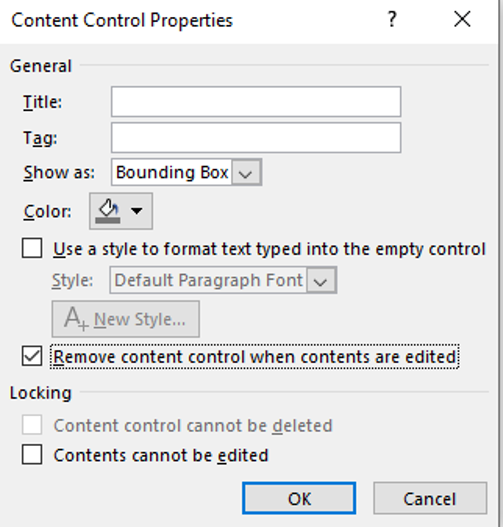Click the paint bucket color icon

pos(108,211)
